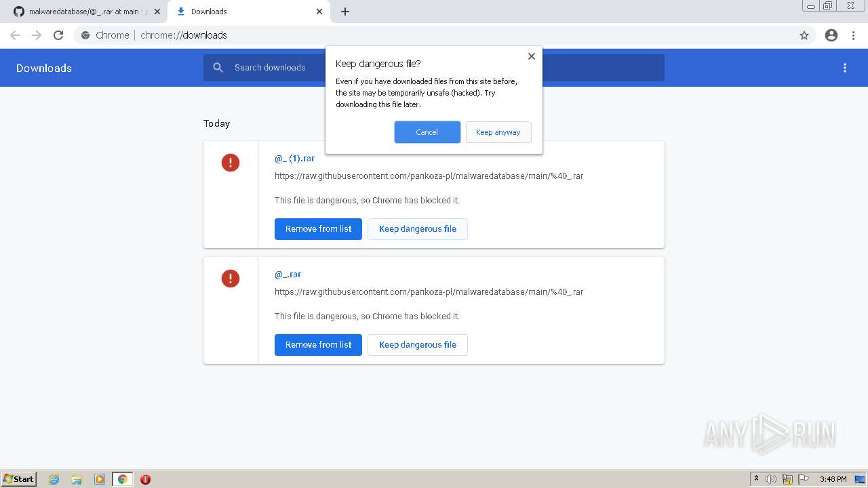This screenshot has height=488, width=868.
Task: Click the GitHub favicon on first tab
Action: 19,12
